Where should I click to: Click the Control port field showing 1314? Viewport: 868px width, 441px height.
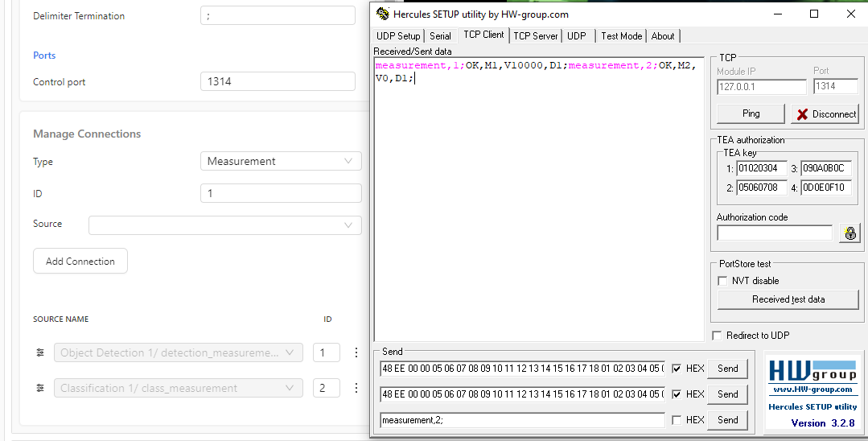point(278,81)
